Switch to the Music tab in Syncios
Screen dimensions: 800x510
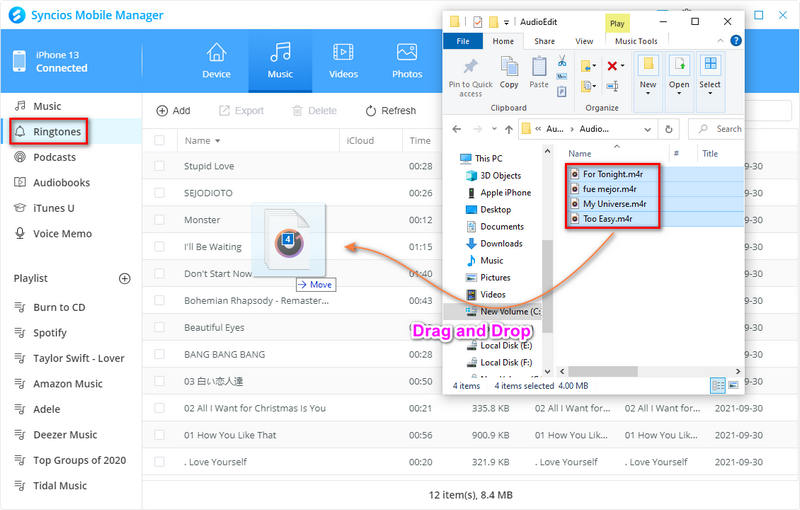(280, 61)
